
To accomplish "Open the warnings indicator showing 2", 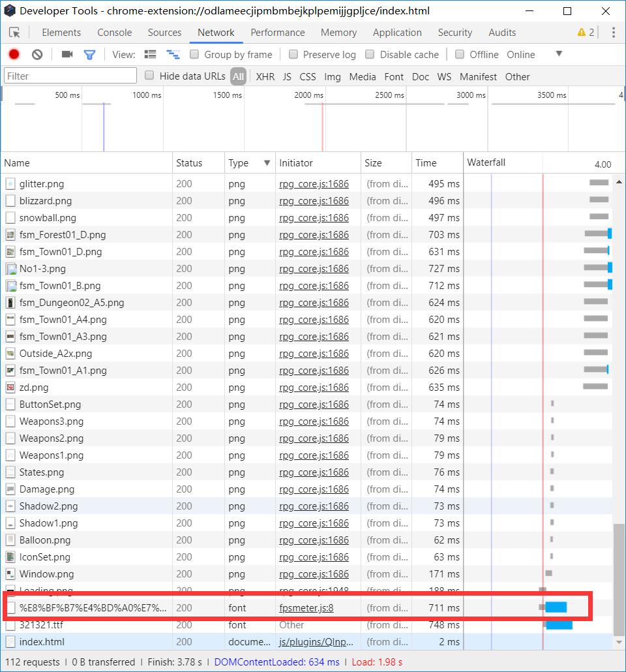I will 586,33.
